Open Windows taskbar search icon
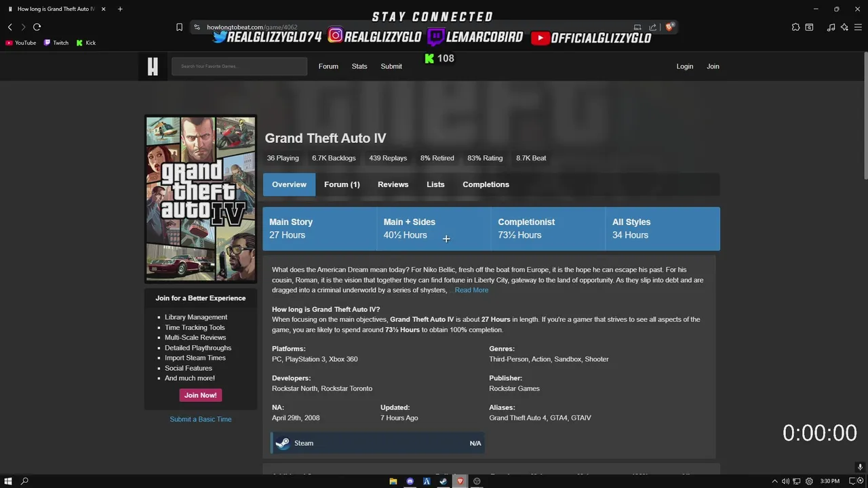 (25, 481)
